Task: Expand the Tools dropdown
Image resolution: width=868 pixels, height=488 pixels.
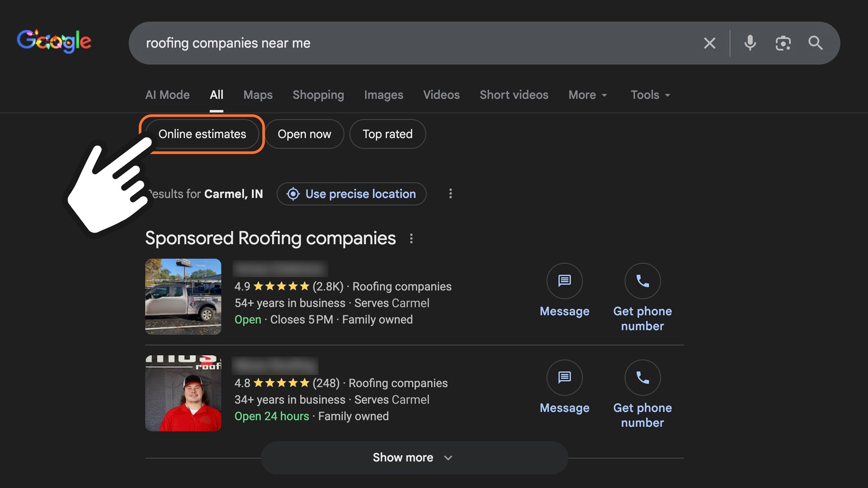Action: click(x=650, y=95)
